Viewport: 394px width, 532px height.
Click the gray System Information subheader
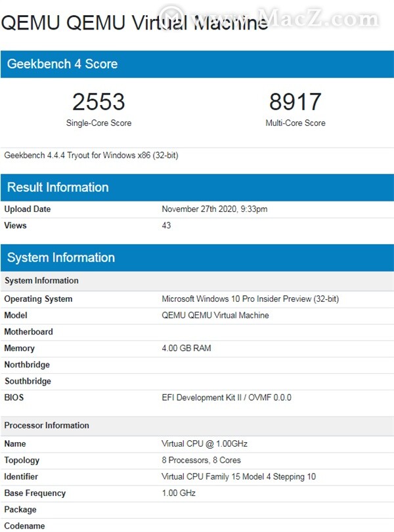click(x=197, y=281)
